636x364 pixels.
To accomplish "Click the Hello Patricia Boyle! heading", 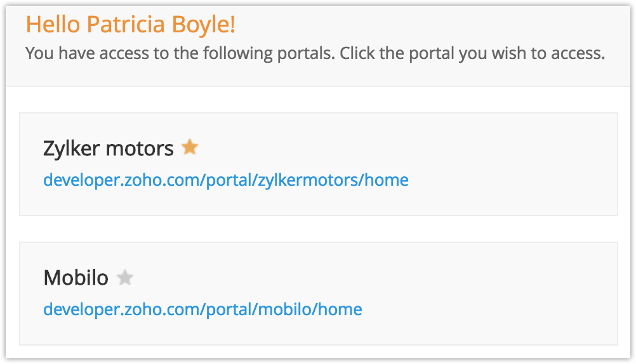I will pyautogui.click(x=130, y=24).
